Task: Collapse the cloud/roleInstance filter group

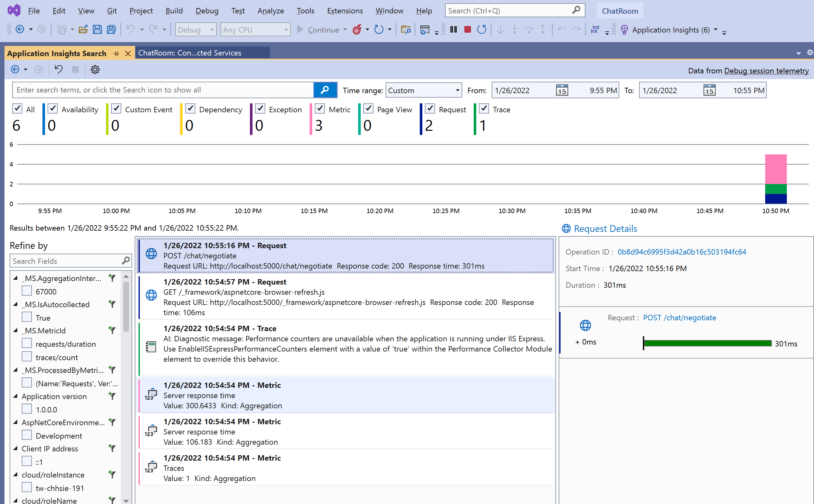Action: point(15,474)
